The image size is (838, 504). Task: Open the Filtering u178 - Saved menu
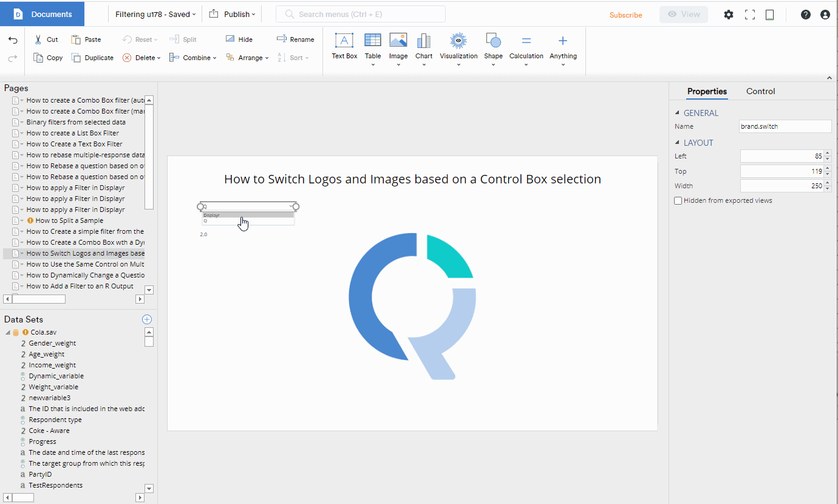coord(155,13)
